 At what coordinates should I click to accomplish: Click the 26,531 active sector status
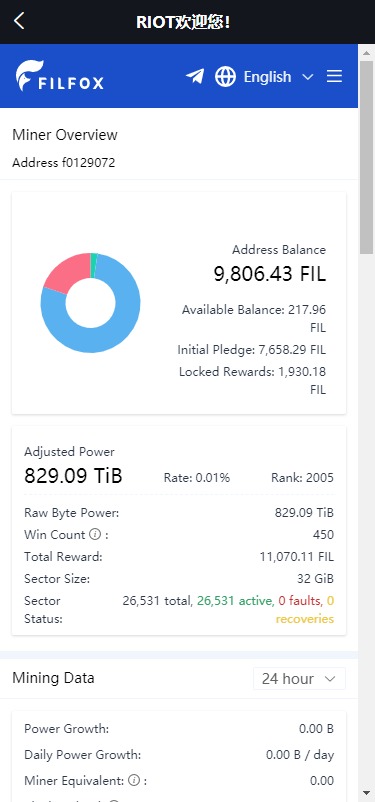(x=234, y=600)
